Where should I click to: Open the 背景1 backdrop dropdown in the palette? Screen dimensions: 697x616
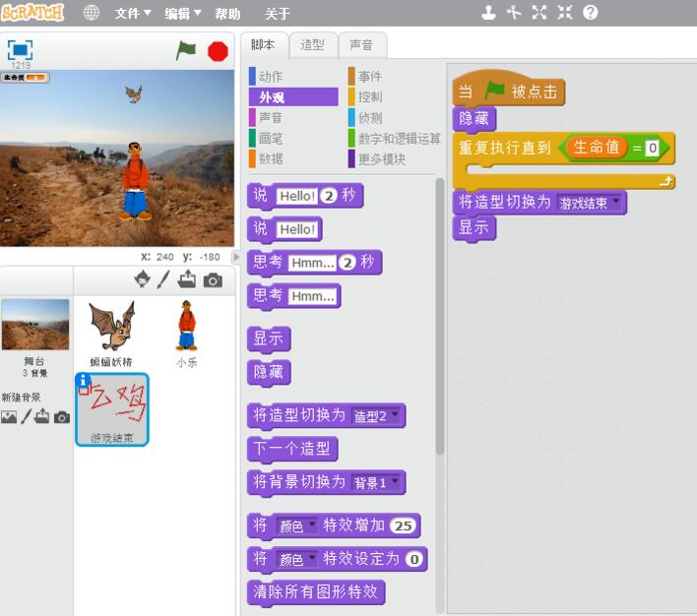(396, 482)
